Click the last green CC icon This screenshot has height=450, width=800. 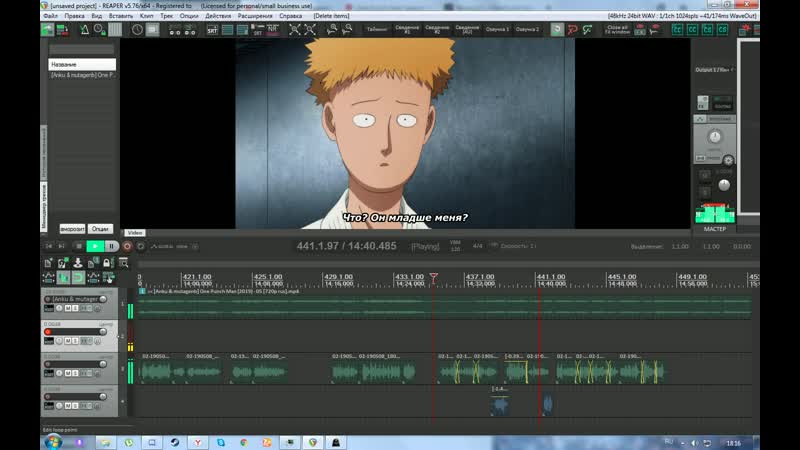722,30
